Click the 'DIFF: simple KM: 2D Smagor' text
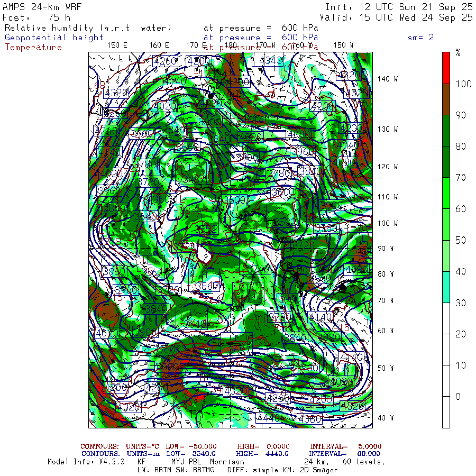The height and width of the screenshot is (476, 476). pos(282,470)
